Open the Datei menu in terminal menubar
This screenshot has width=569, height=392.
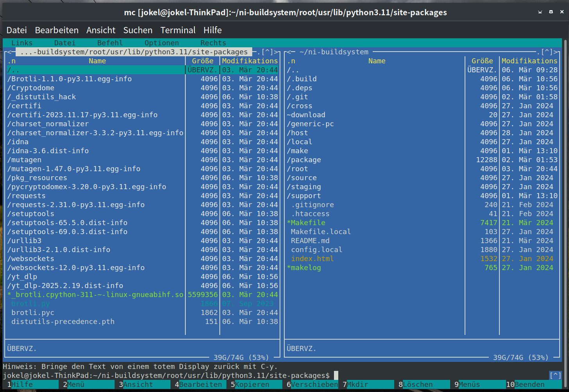click(16, 30)
